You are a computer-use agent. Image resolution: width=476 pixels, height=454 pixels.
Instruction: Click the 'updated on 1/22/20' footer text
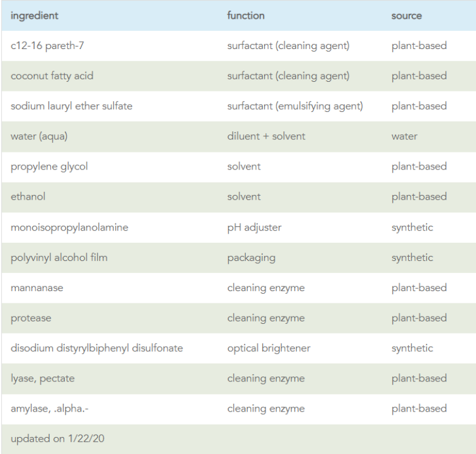tap(58, 438)
